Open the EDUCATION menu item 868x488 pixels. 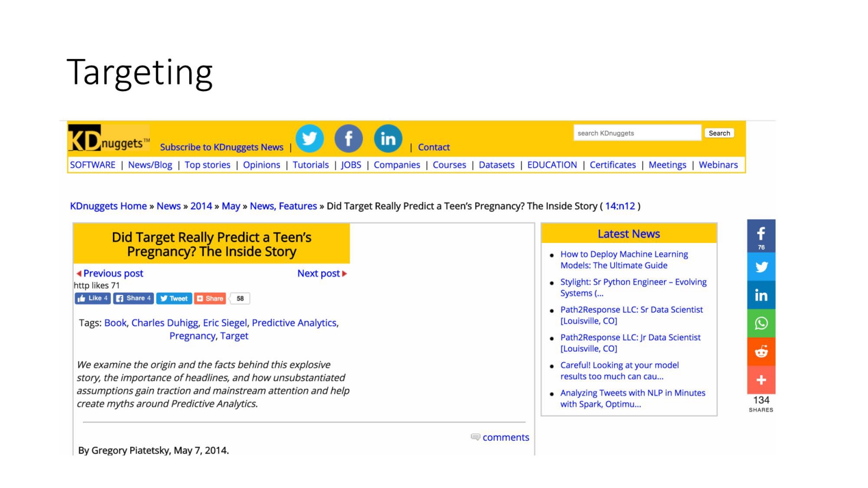coord(552,165)
